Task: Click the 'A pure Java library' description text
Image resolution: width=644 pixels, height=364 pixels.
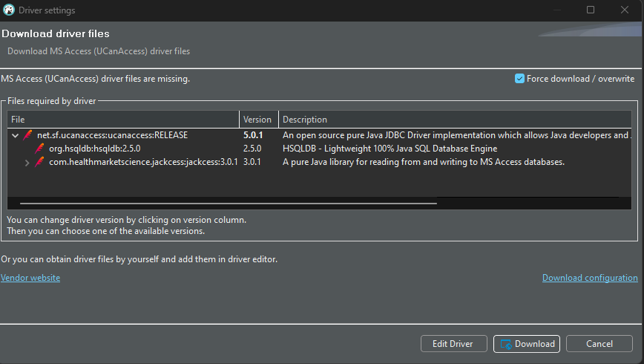Action: tap(424, 162)
